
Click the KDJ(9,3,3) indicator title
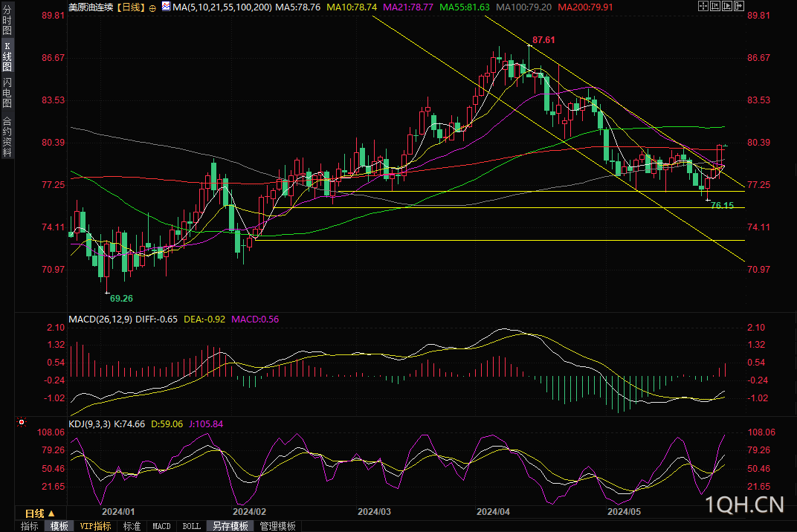pyautogui.click(x=89, y=424)
